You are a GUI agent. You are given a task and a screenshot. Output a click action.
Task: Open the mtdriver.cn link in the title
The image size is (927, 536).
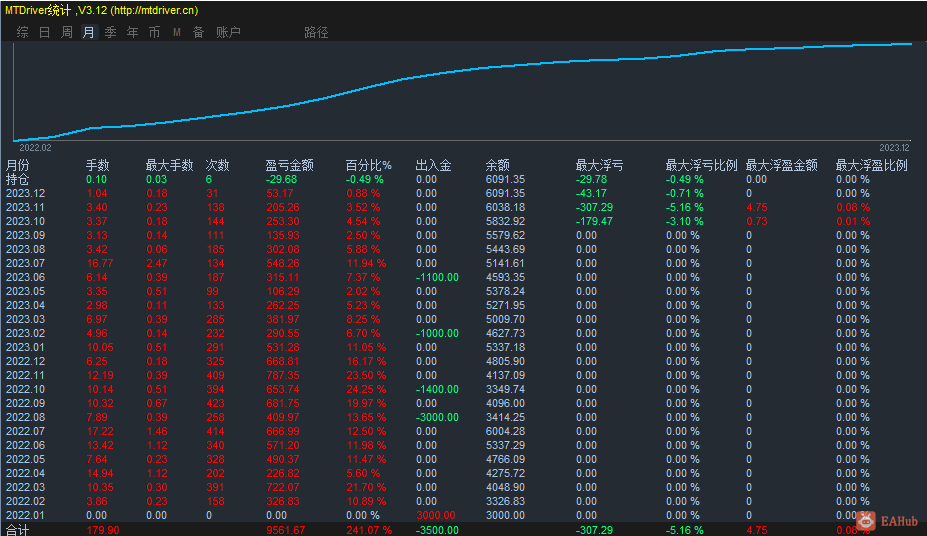point(153,10)
